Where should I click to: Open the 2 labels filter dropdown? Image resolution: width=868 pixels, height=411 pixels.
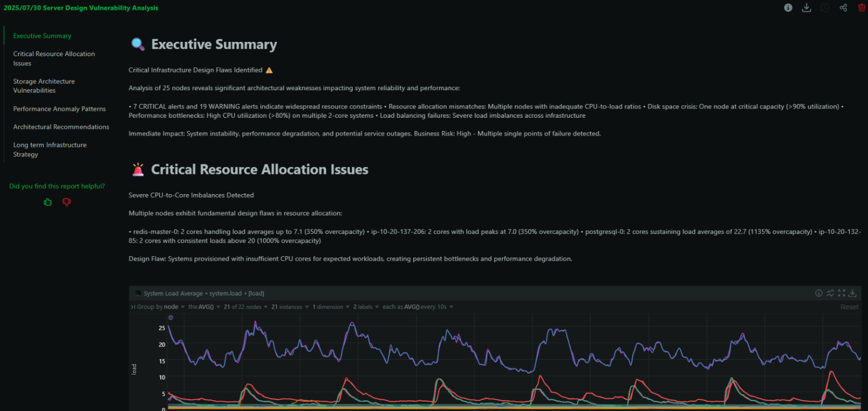pyautogui.click(x=366, y=307)
